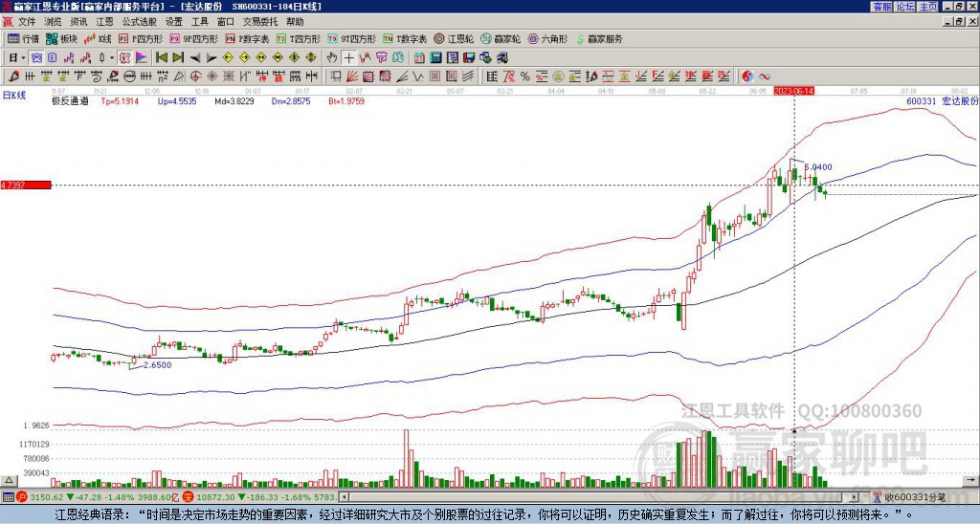Click the horizontal scrollbar left arrow

click(x=344, y=497)
